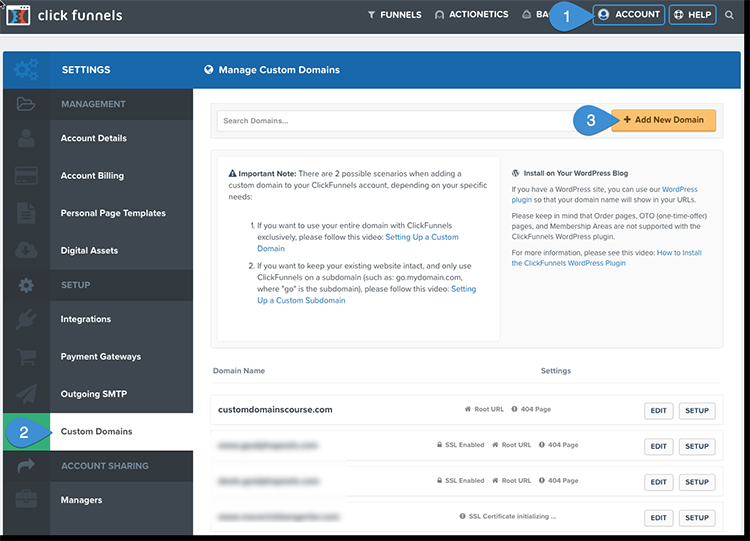Click the Install on Your WordPress Blog heading
This screenshot has width=750, height=541.
pos(576,173)
